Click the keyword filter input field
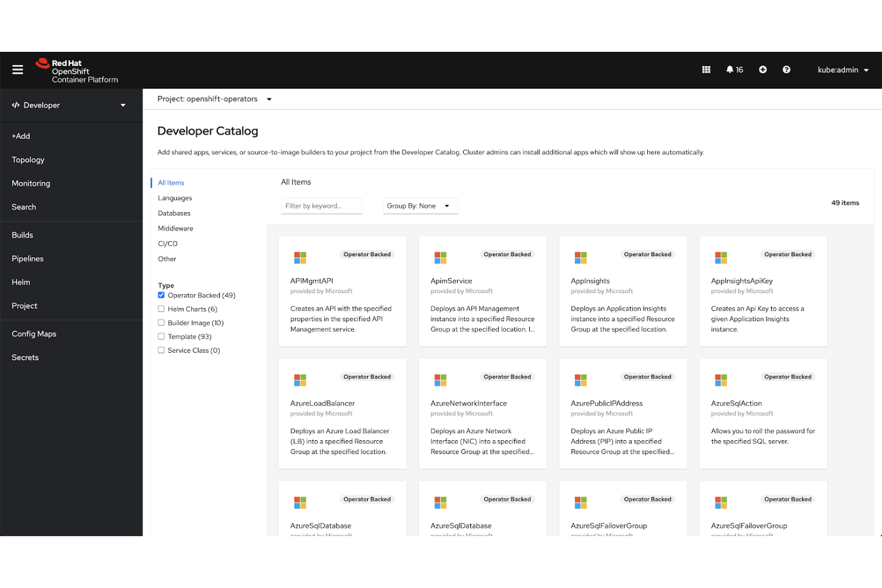The width and height of the screenshot is (882, 588). click(x=321, y=206)
